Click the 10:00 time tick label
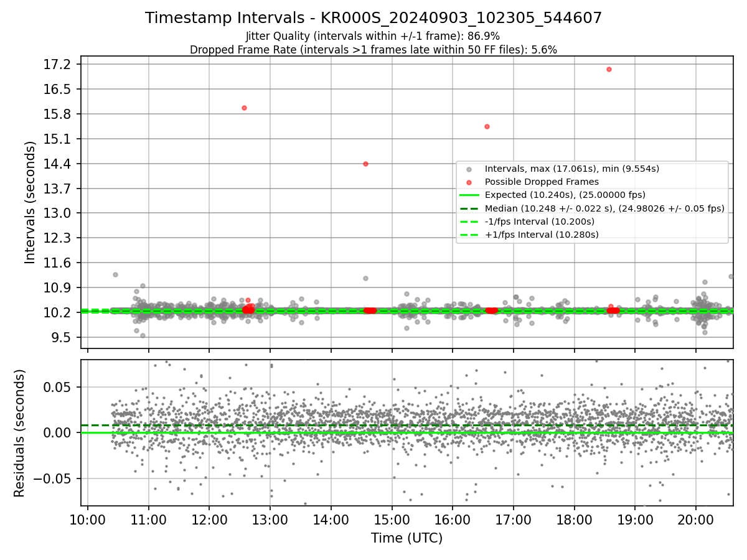The height and width of the screenshot is (560, 747). tap(87, 520)
